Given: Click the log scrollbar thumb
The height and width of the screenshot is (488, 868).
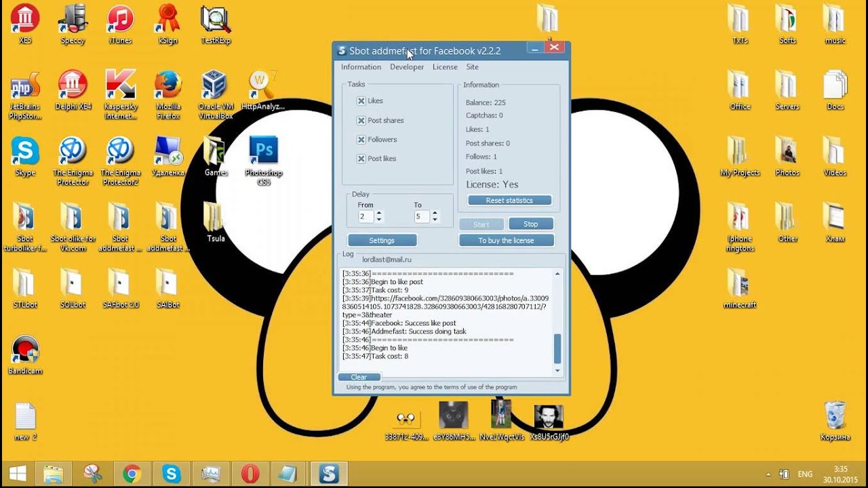Looking at the screenshot, I should pos(558,349).
